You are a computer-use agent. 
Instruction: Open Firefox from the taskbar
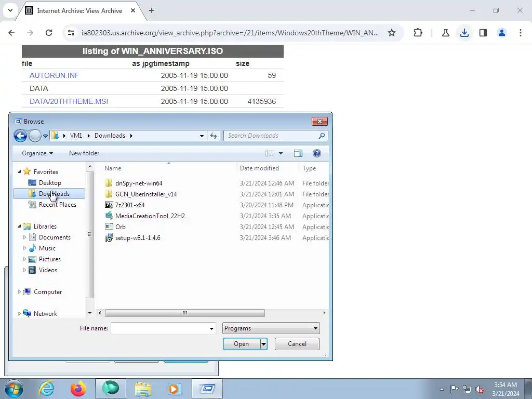click(78, 389)
